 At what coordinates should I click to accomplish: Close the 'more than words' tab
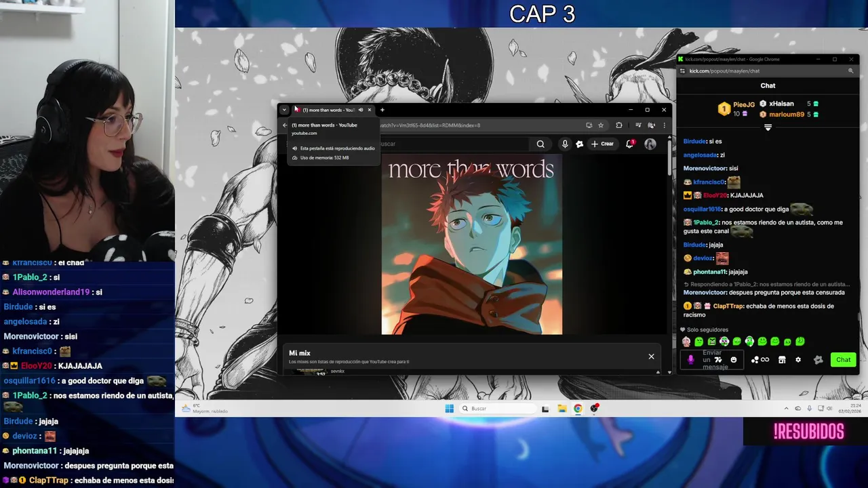[370, 110]
